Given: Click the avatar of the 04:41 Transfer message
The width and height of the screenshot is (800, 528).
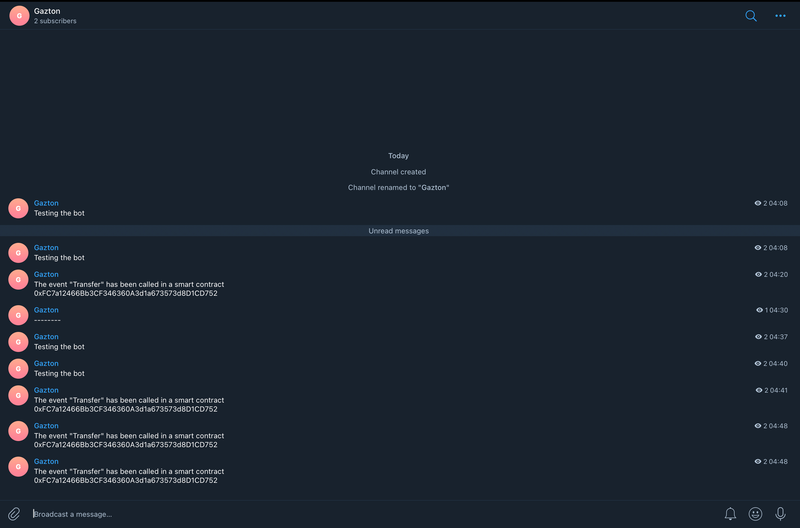Looking at the screenshot, I should pyautogui.click(x=18, y=395).
